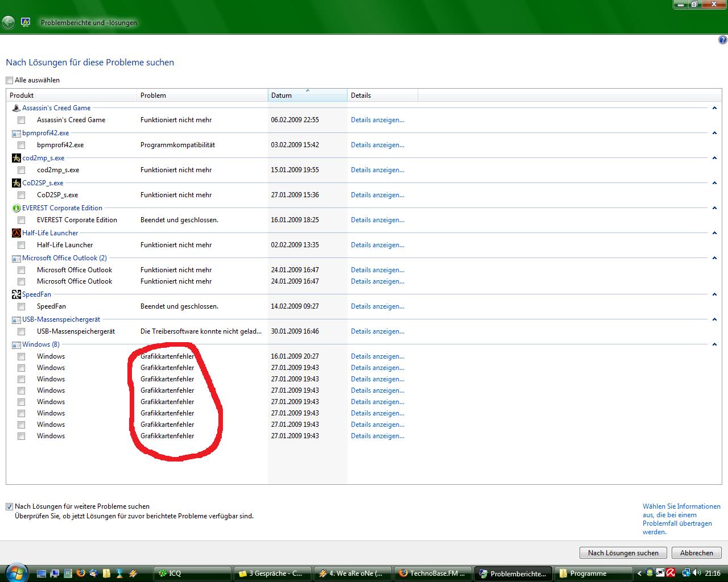Viewport: 728px width, 582px height.
Task: Collapse the Assassin's Creed Game group arrow
Action: [714, 108]
